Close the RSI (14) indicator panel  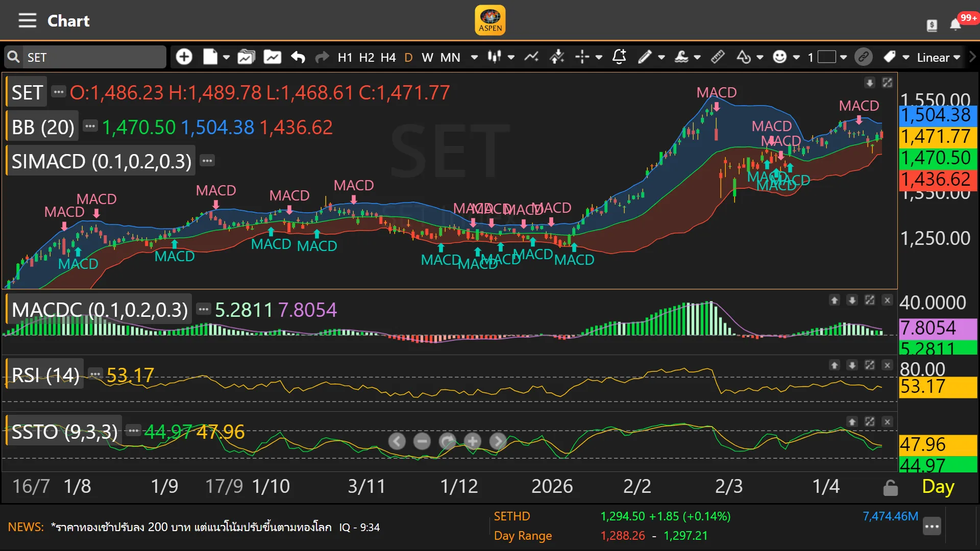click(x=887, y=365)
